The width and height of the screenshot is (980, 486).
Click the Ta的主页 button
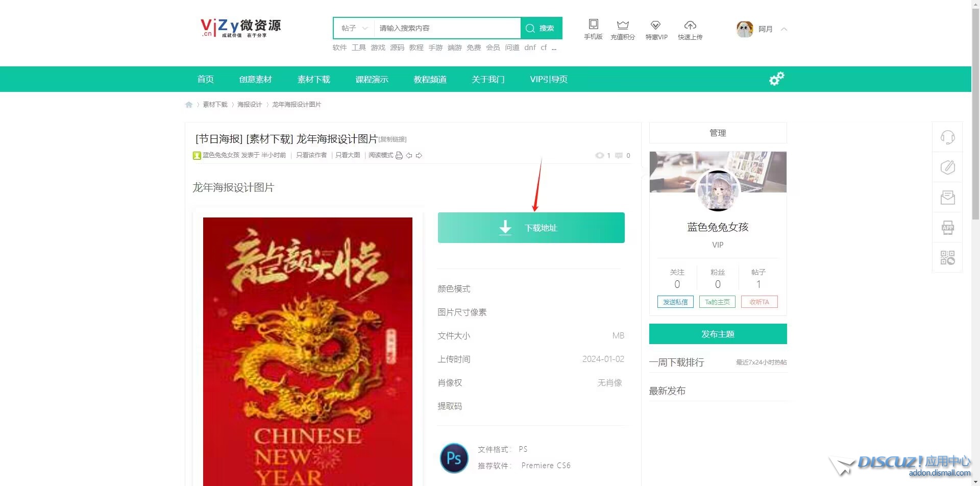[x=717, y=302]
